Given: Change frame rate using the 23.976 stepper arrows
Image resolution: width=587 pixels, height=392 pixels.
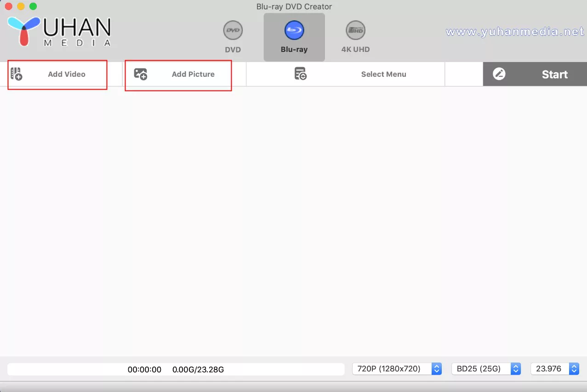Looking at the screenshot, I should (x=573, y=369).
